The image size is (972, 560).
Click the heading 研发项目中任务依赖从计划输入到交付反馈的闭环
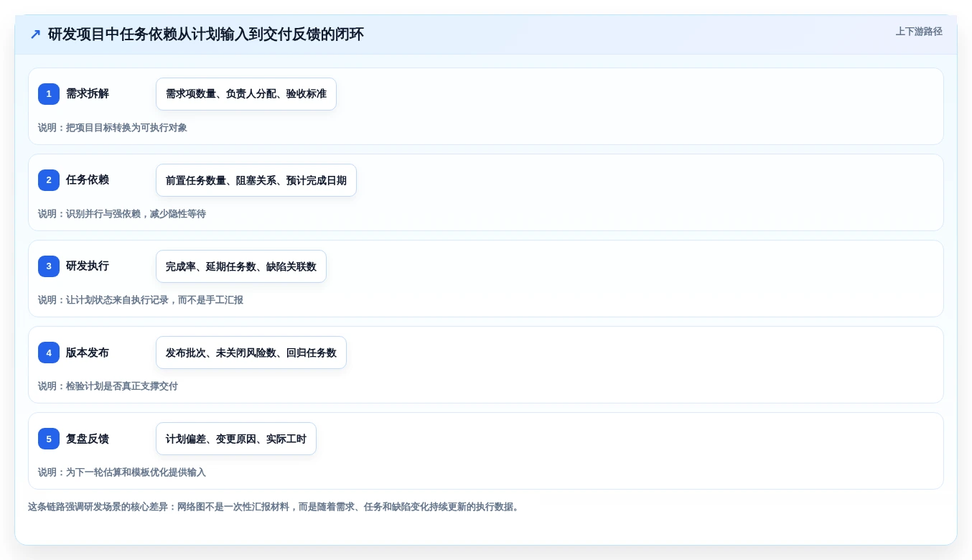click(x=206, y=34)
